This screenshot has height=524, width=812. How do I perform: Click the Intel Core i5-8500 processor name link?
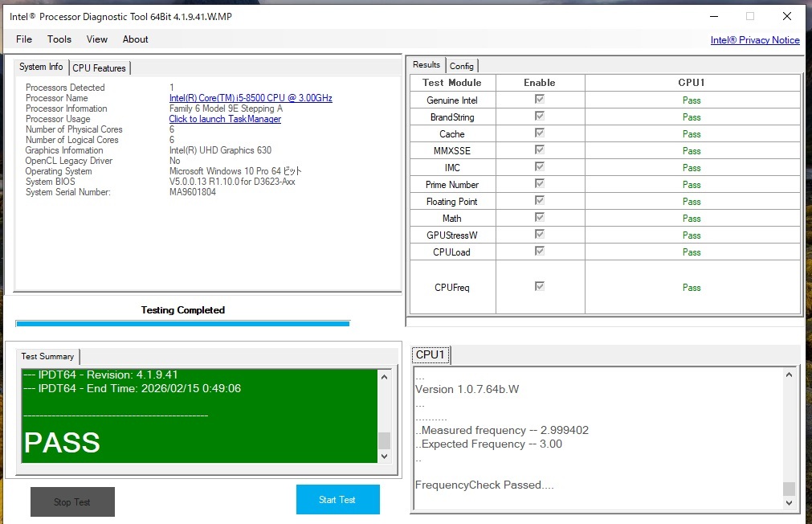coord(251,98)
